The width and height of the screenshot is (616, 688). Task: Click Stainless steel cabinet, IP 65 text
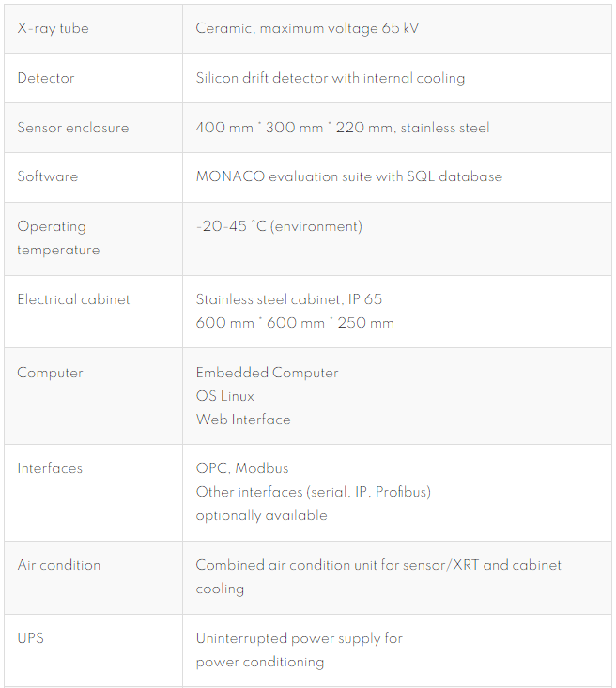pos(289,299)
